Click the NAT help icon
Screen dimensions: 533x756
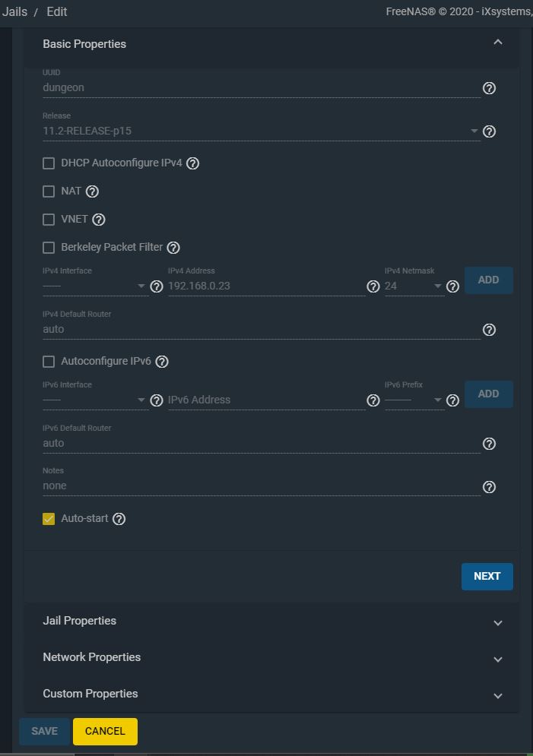click(92, 191)
